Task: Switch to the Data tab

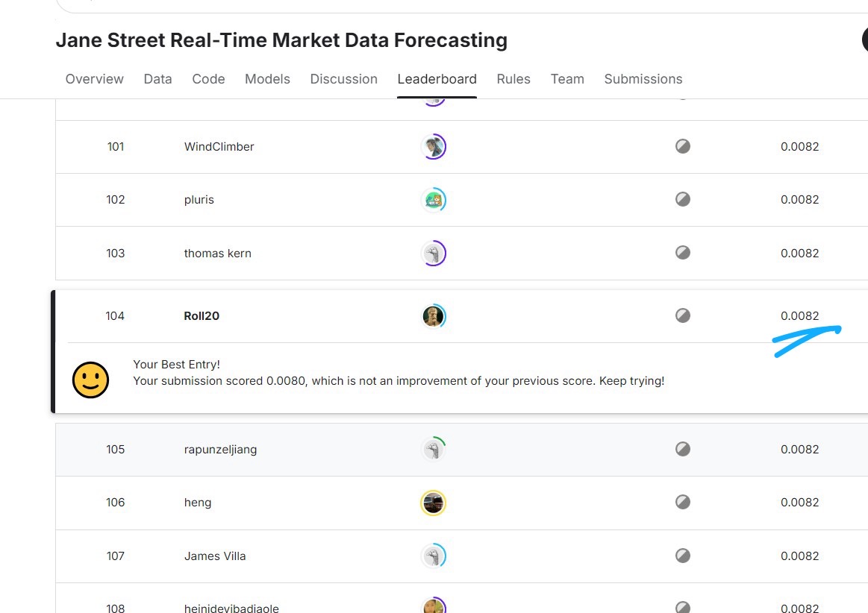Action: tap(157, 79)
